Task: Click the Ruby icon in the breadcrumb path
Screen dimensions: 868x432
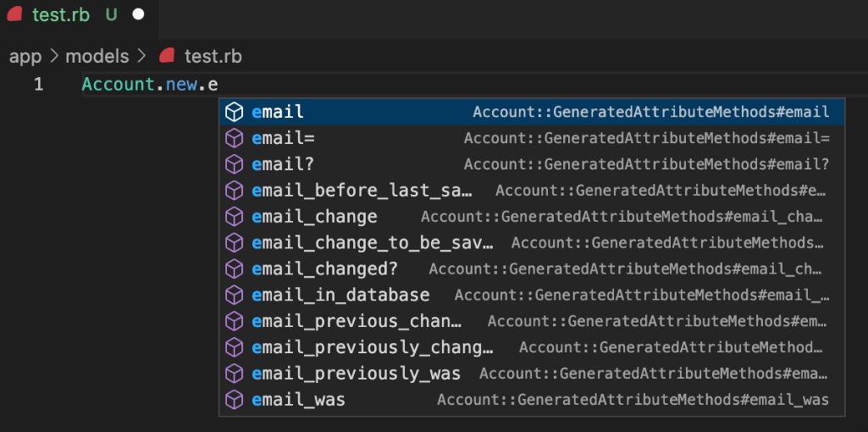Action: pyautogui.click(x=167, y=57)
